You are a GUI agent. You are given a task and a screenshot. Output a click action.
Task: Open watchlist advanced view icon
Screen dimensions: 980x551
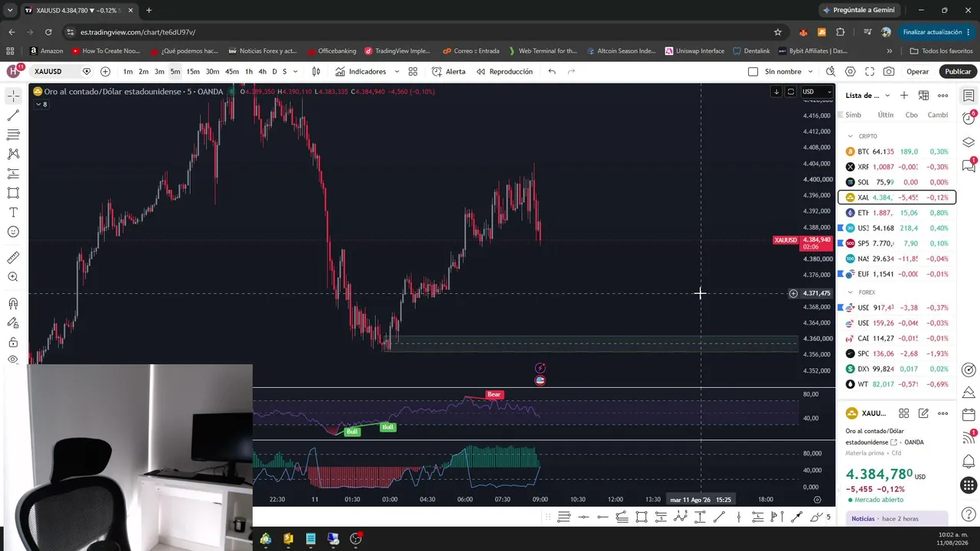(923, 96)
